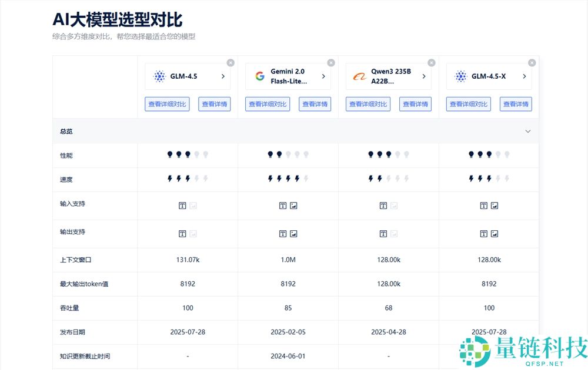The image size is (588, 370).
Task: Click the text output icon under Qwen3 235B
Action: coord(383,233)
